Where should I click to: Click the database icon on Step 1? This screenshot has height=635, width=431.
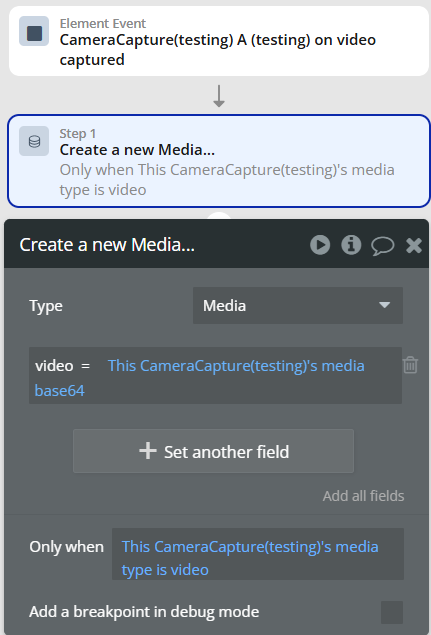[34, 141]
